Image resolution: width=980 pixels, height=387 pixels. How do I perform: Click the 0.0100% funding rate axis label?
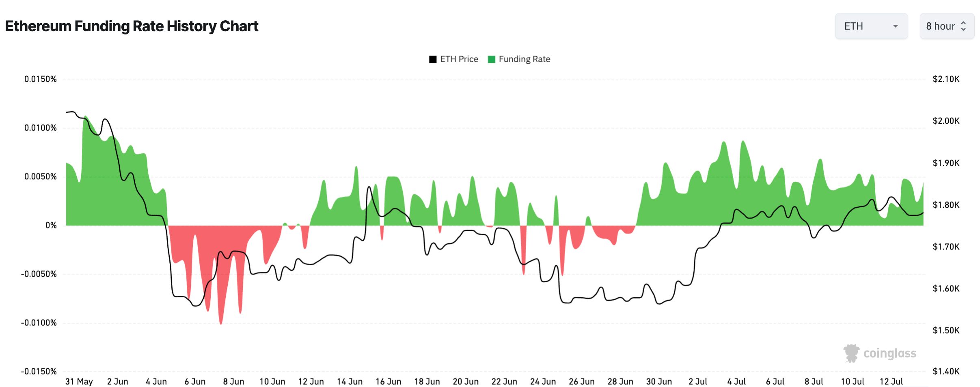point(41,128)
